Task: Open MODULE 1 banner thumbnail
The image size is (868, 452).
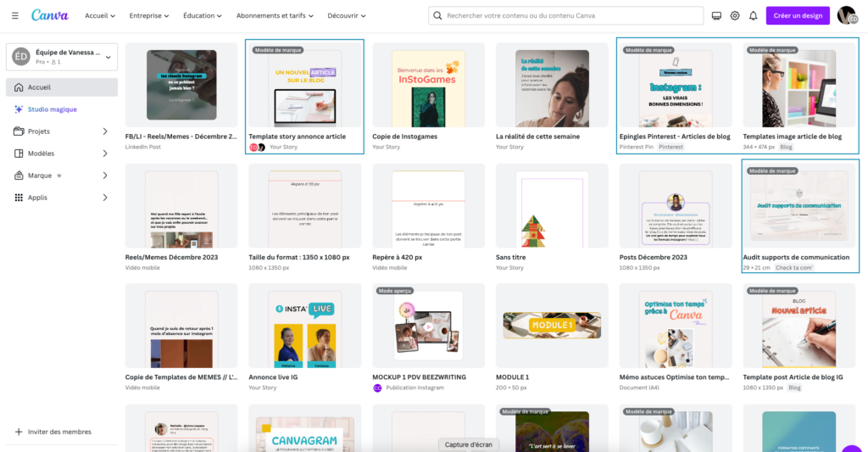Action: 552,326
